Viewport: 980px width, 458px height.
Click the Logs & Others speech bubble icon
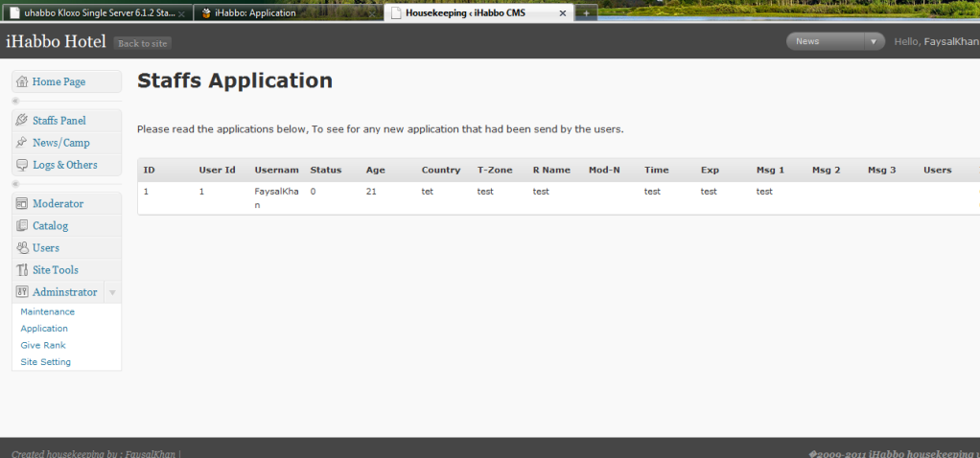[22, 165]
